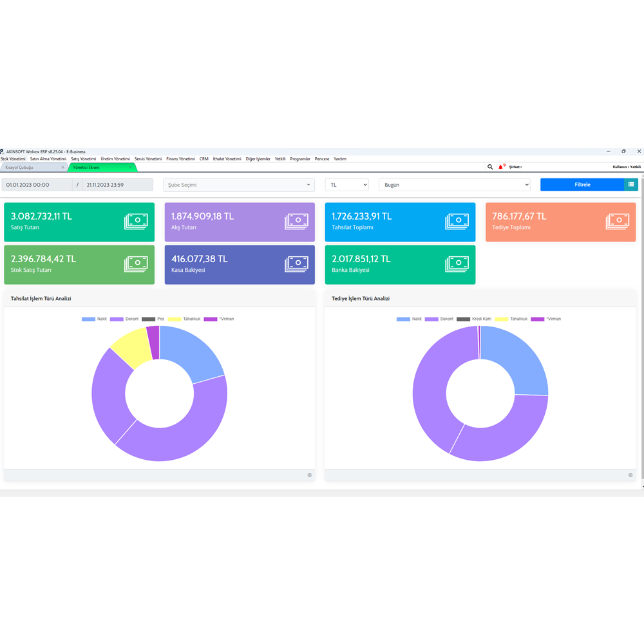Click the search magnifier icon
This screenshot has height=644, width=644.
click(490, 167)
